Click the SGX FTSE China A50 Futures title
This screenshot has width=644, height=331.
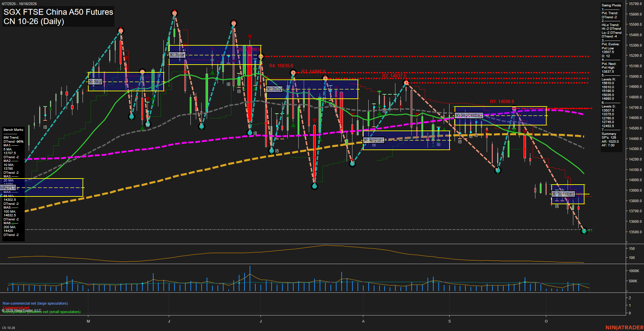[x=58, y=12]
